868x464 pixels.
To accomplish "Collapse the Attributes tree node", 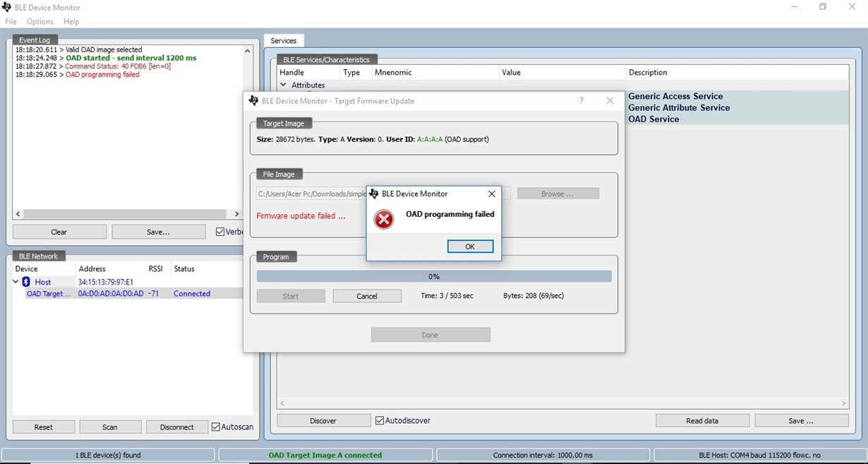I will coord(284,85).
